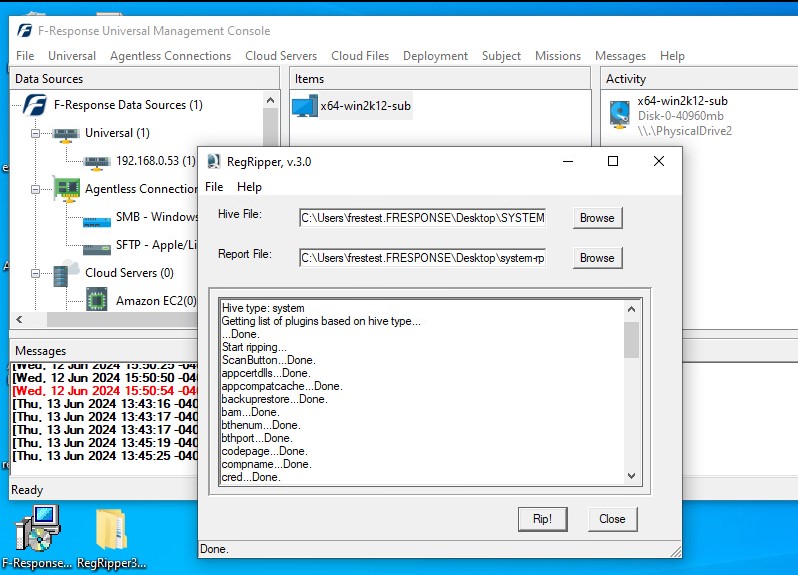Click \\.\PhysicalDrive2 text in Activity

click(x=685, y=131)
